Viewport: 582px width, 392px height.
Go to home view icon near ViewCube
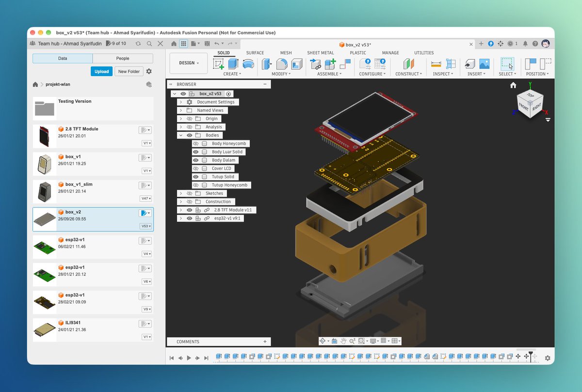[513, 85]
